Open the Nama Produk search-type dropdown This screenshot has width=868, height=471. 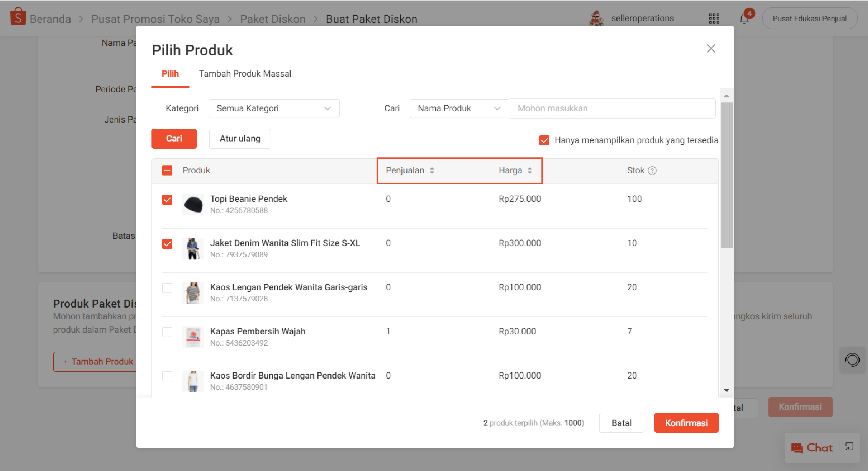click(x=459, y=108)
